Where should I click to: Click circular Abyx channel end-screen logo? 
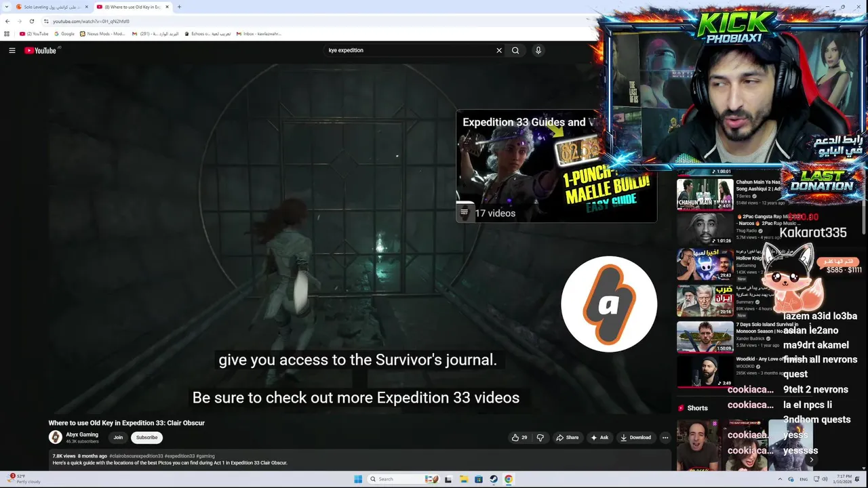pos(609,304)
